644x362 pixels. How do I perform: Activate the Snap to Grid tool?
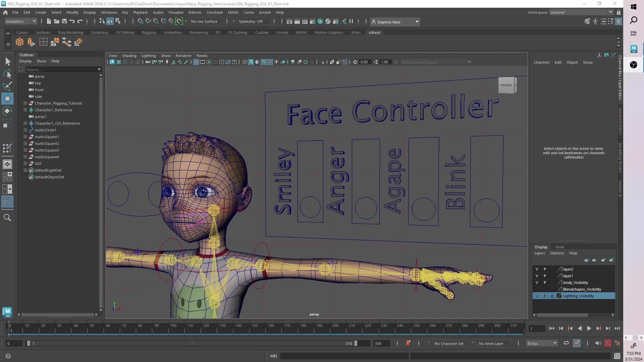(x=140, y=21)
